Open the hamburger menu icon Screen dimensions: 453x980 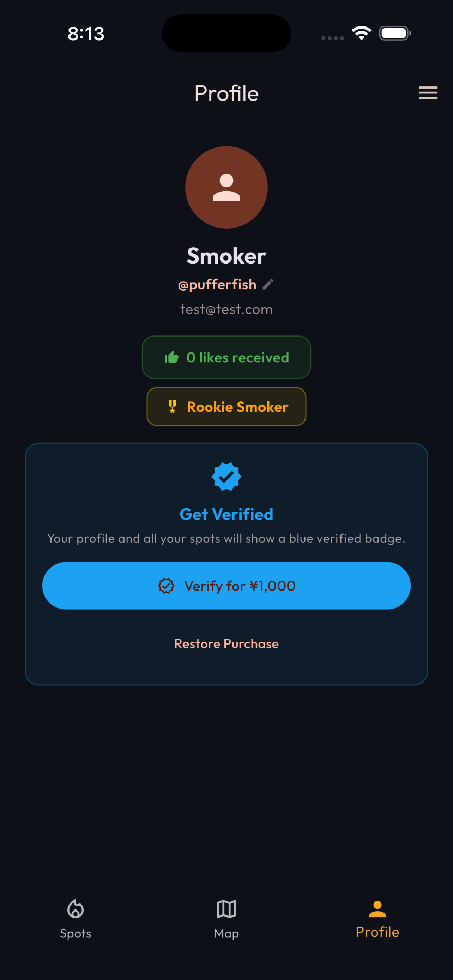pos(428,93)
